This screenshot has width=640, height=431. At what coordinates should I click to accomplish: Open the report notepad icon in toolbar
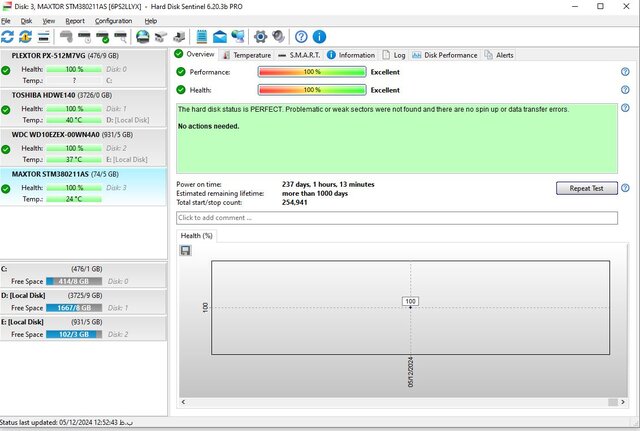tap(203, 37)
